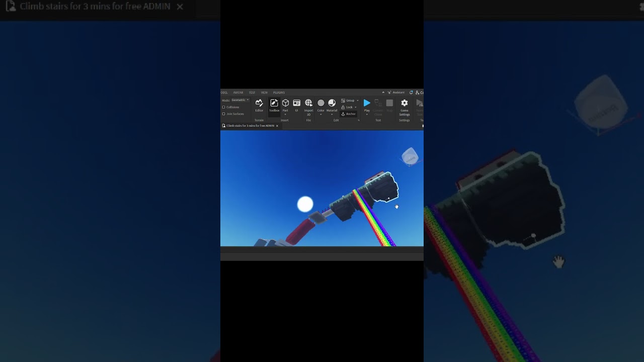644x362 pixels.
Task: Collapse the ribbon with the up chevron
Action: point(383,93)
